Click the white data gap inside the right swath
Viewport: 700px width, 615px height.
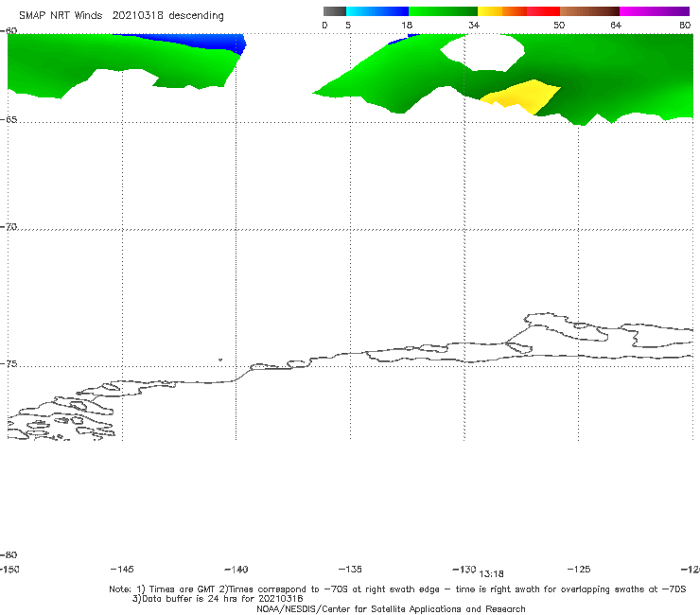pos(482,52)
